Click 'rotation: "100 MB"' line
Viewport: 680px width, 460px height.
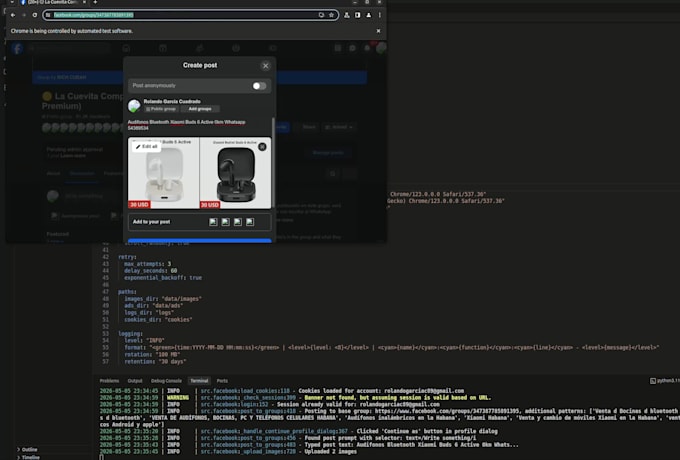click(x=152, y=354)
